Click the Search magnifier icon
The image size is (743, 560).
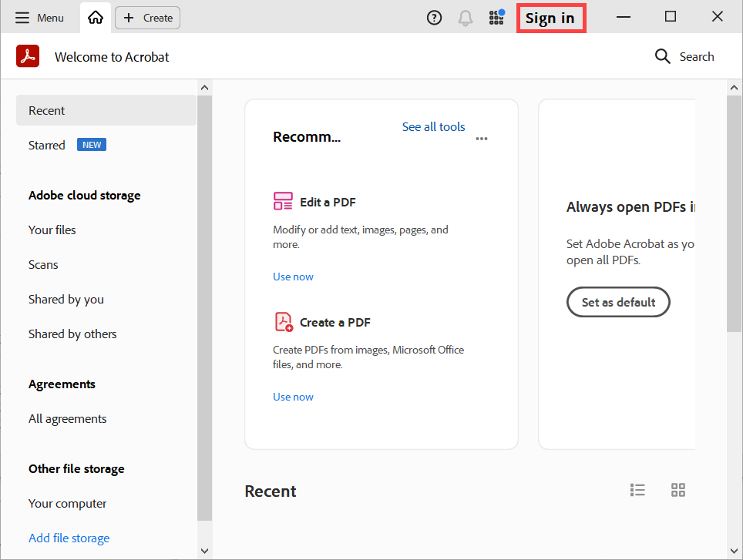pos(662,56)
